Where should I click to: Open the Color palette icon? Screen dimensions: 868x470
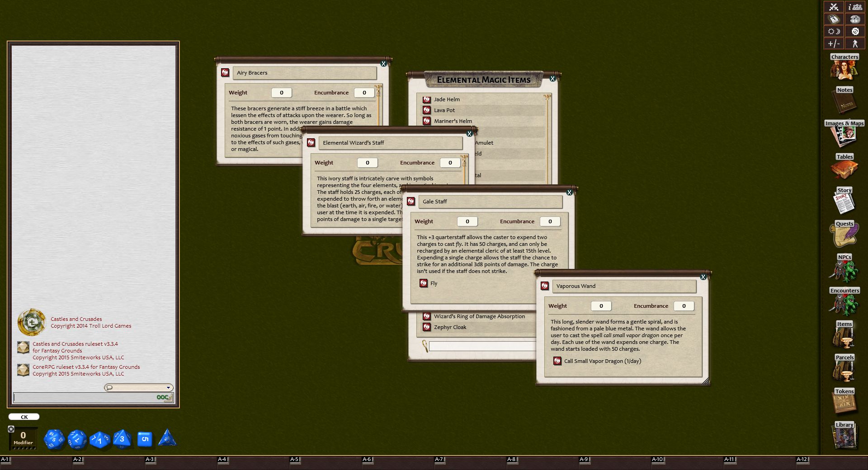855,19
